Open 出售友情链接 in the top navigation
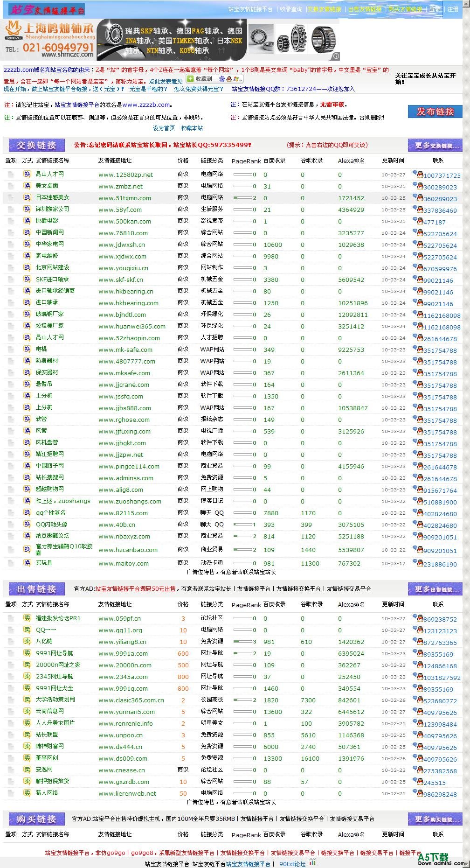 coord(365,9)
